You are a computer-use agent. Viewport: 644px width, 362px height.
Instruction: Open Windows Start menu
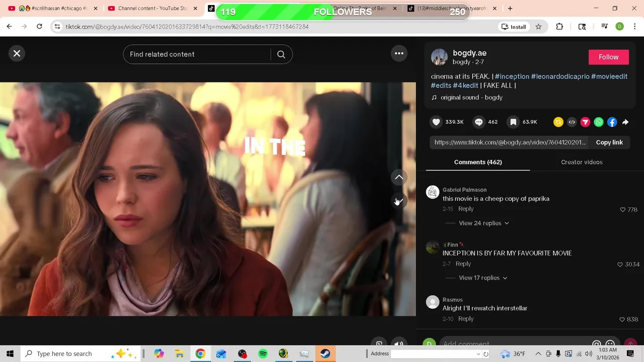point(10,353)
